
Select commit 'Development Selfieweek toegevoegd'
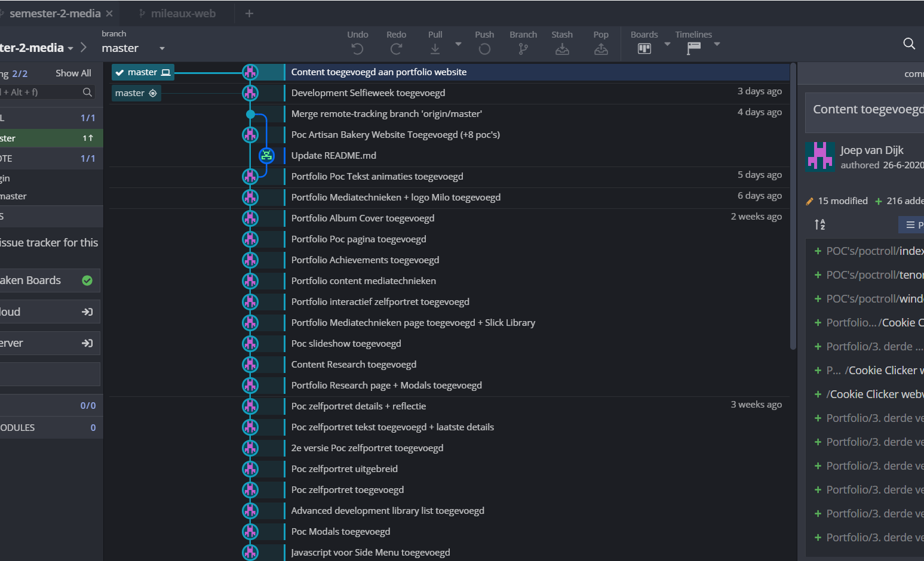[368, 93]
